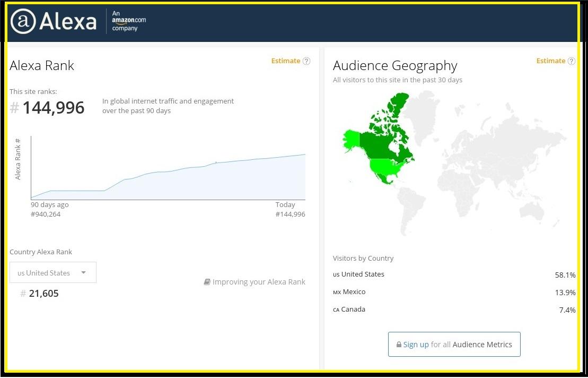
Task: Click Estimate in the Audience Geography panel
Action: point(551,61)
